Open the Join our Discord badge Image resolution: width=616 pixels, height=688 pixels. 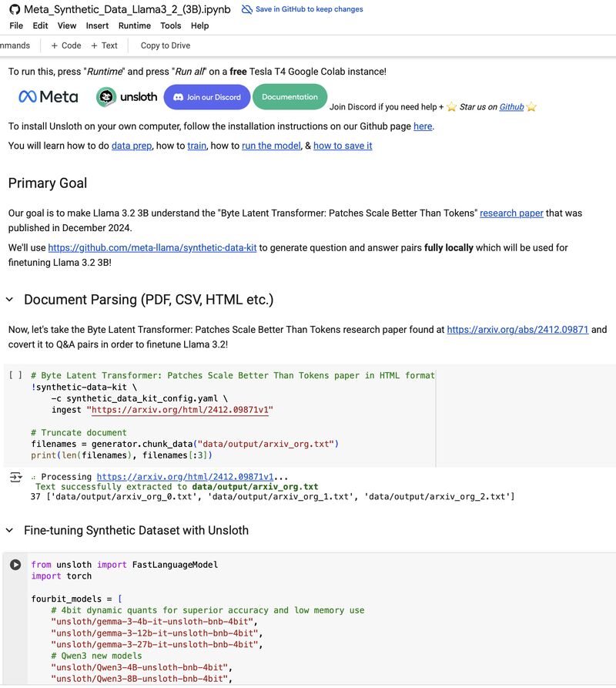click(x=207, y=97)
